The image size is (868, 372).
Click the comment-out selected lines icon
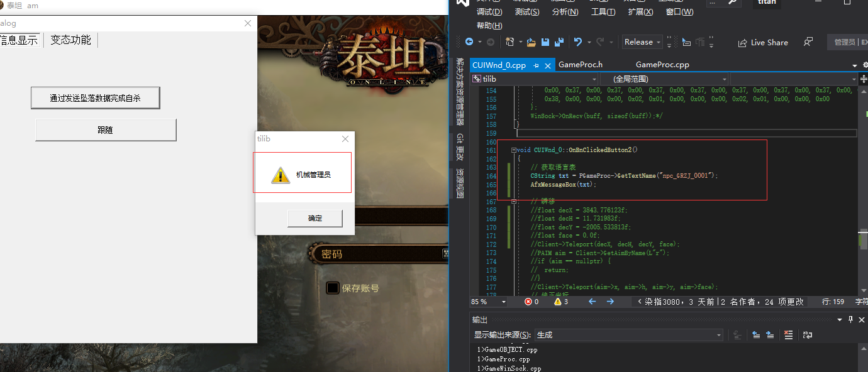click(686, 42)
